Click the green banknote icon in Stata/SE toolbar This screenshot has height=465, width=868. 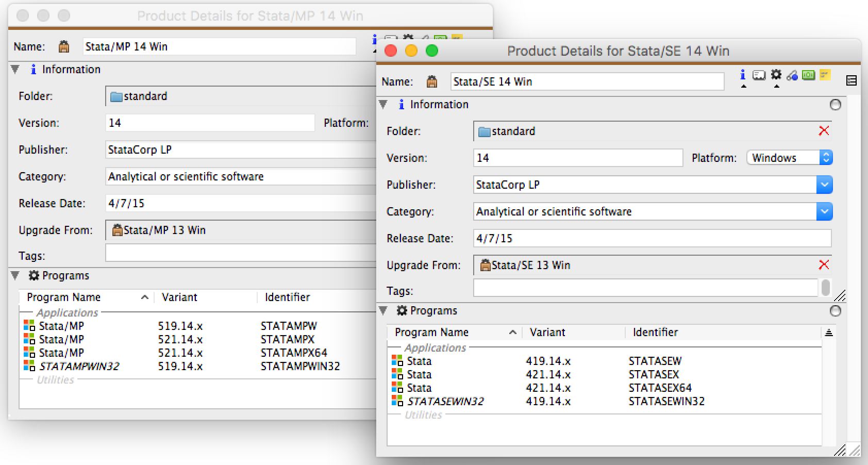tap(808, 75)
